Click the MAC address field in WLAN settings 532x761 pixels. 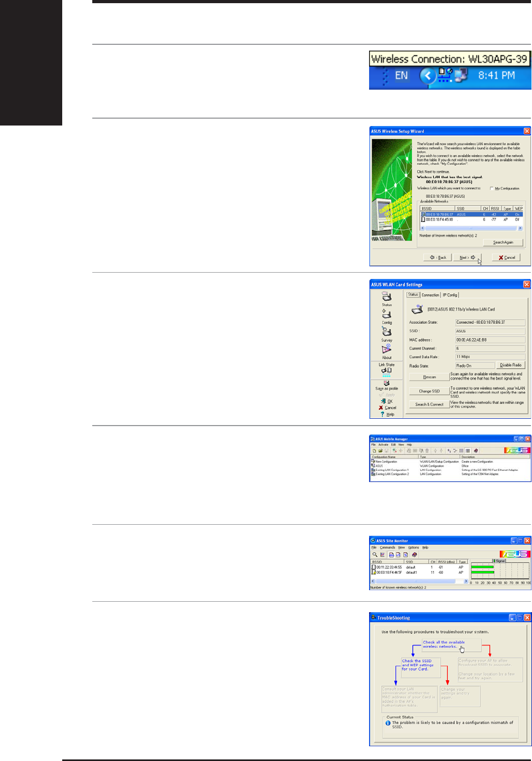coord(490,340)
